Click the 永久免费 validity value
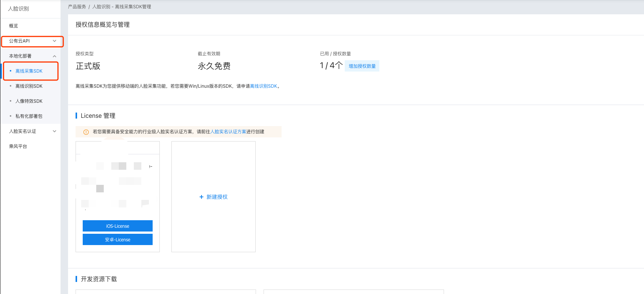Image resolution: width=644 pixels, height=294 pixels. 214,66
